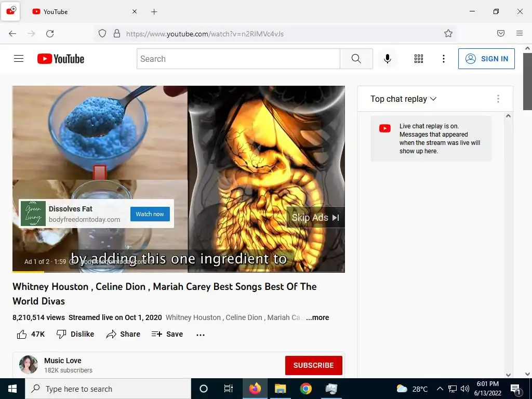The image size is (532, 399).
Task: Click Watch now on the ad
Action: [x=150, y=214]
